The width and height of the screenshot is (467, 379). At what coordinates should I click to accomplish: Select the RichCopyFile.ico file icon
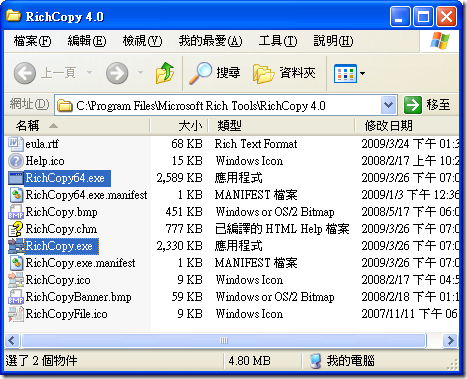point(16,314)
